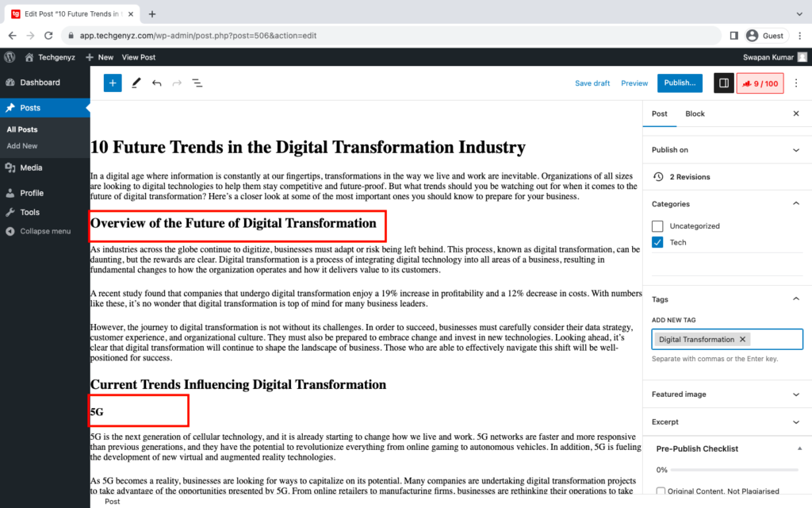Switch to the Post settings tab
The height and width of the screenshot is (508, 812).
659,114
